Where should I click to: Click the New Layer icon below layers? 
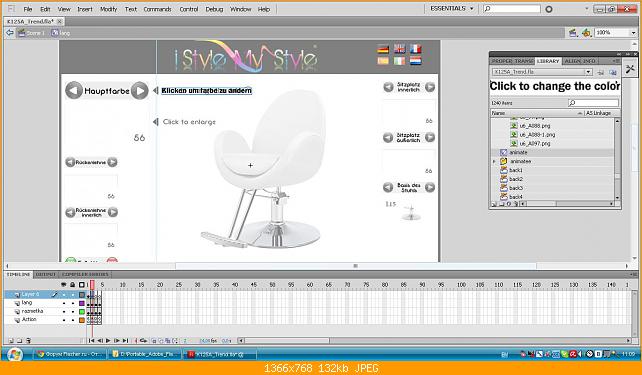[x=11, y=340]
